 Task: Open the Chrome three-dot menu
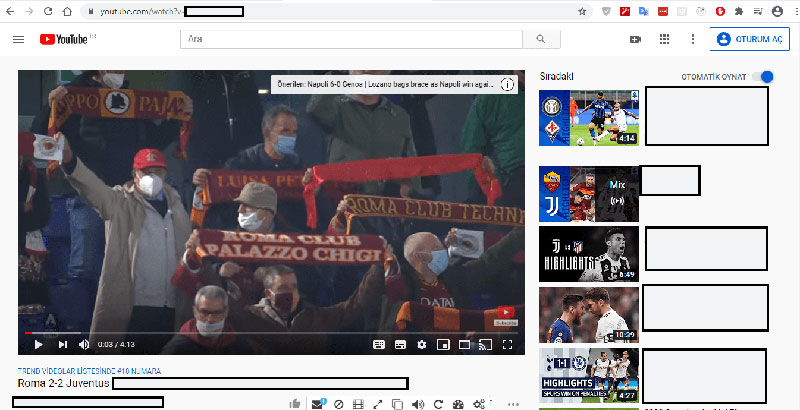(796, 11)
